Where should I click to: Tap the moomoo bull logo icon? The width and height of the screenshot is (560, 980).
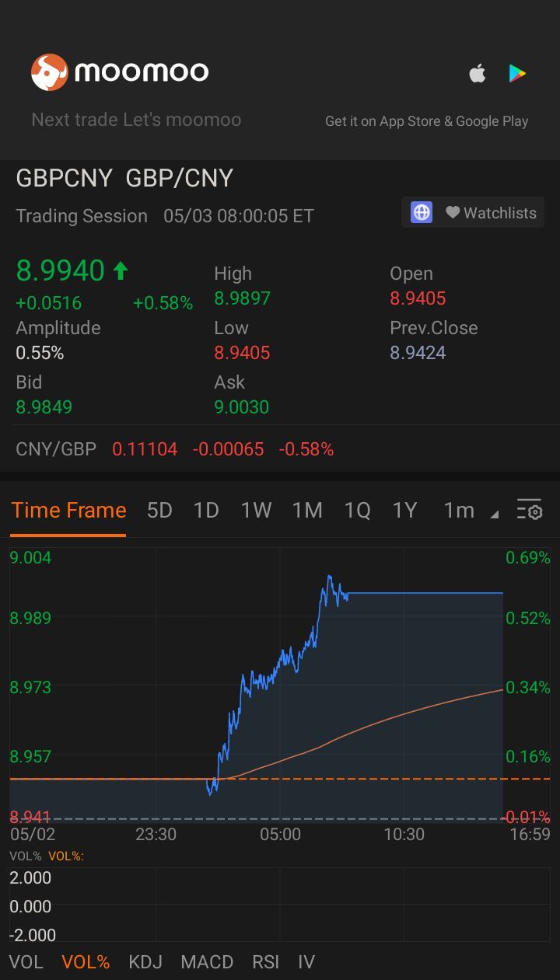pyautogui.click(x=50, y=72)
